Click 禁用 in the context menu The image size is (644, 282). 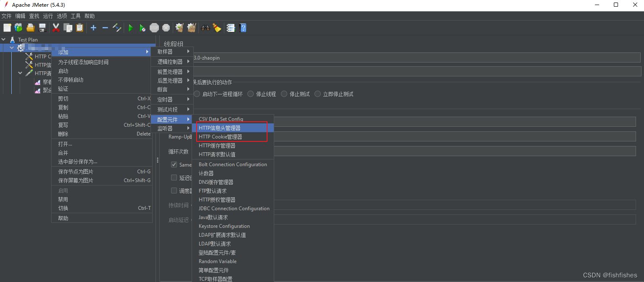coord(101,199)
